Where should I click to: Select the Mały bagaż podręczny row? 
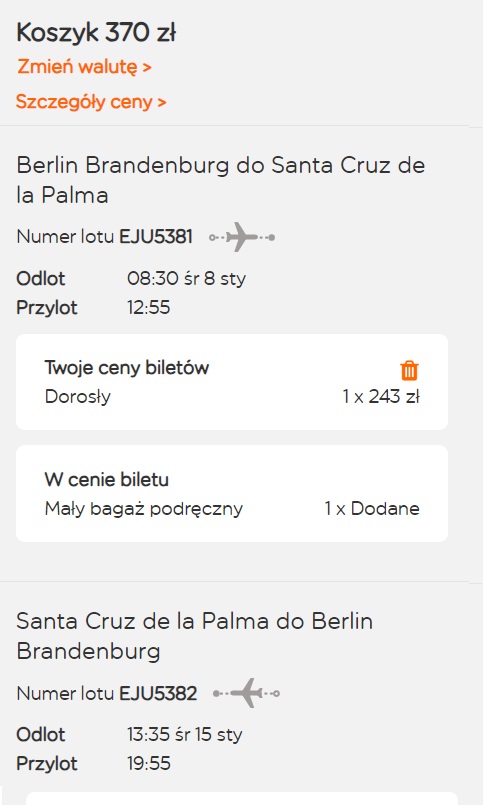[x=232, y=509]
